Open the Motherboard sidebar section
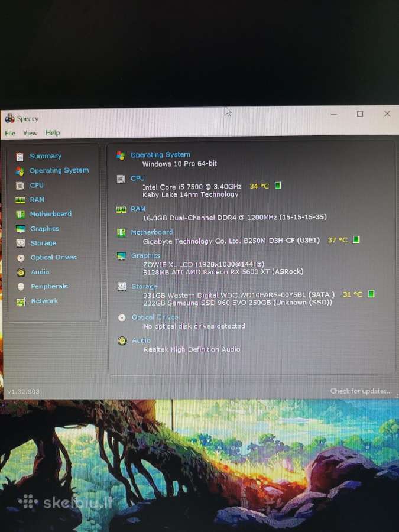This screenshot has height=532, width=399. (51, 214)
